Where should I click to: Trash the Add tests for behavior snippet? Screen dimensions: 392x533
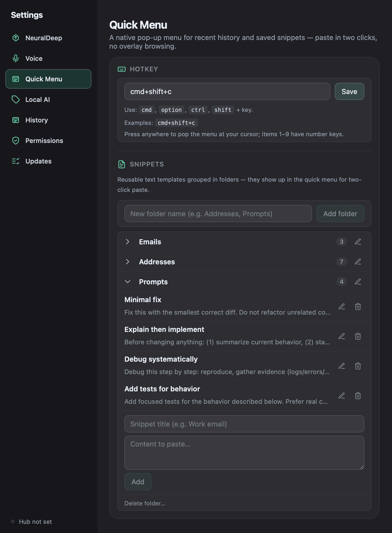pyautogui.click(x=358, y=396)
